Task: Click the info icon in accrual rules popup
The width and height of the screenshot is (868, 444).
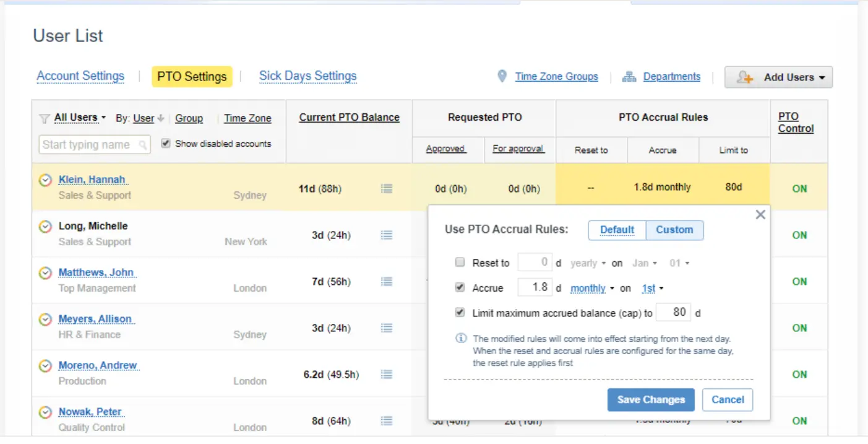Action: (x=461, y=339)
